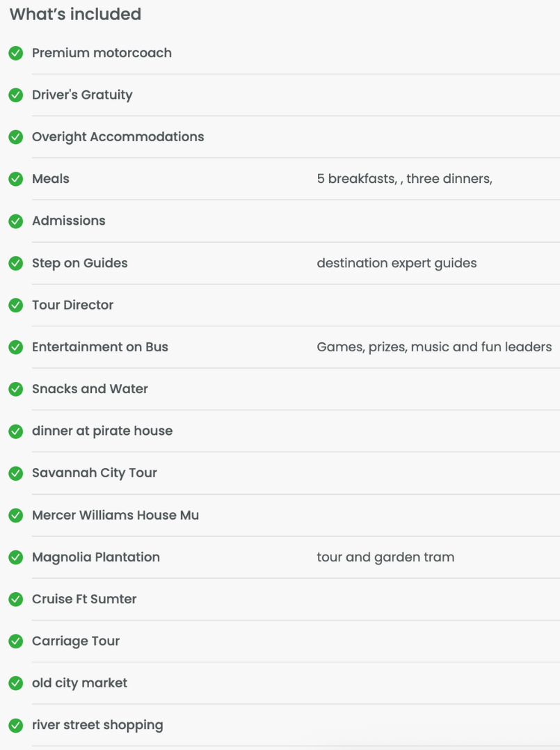The image size is (560, 750).
Task: Select the check icon next to Admissions
Action: (x=16, y=221)
